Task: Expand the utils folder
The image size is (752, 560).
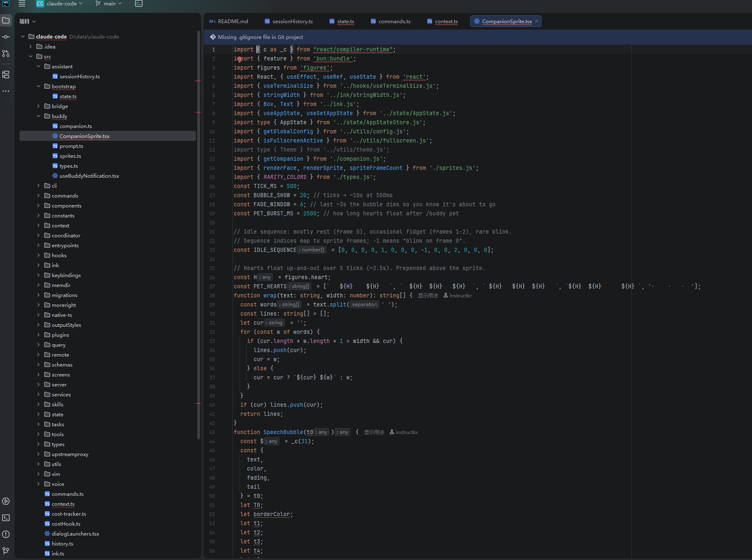Action: click(39, 464)
